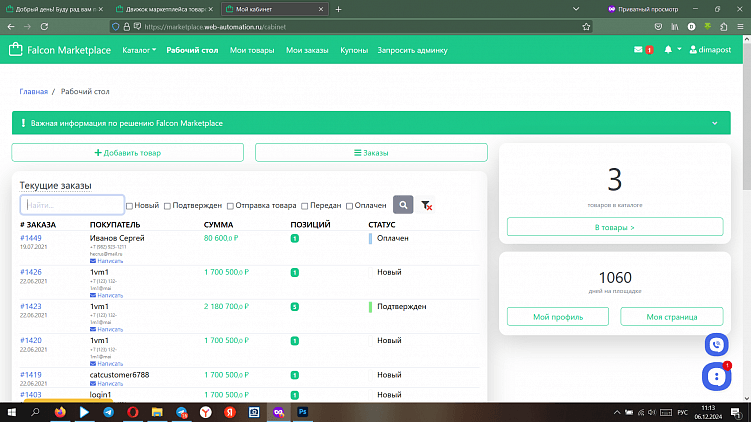
Task: Close the Мой кабинет browser tab
Action: click(x=321, y=9)
